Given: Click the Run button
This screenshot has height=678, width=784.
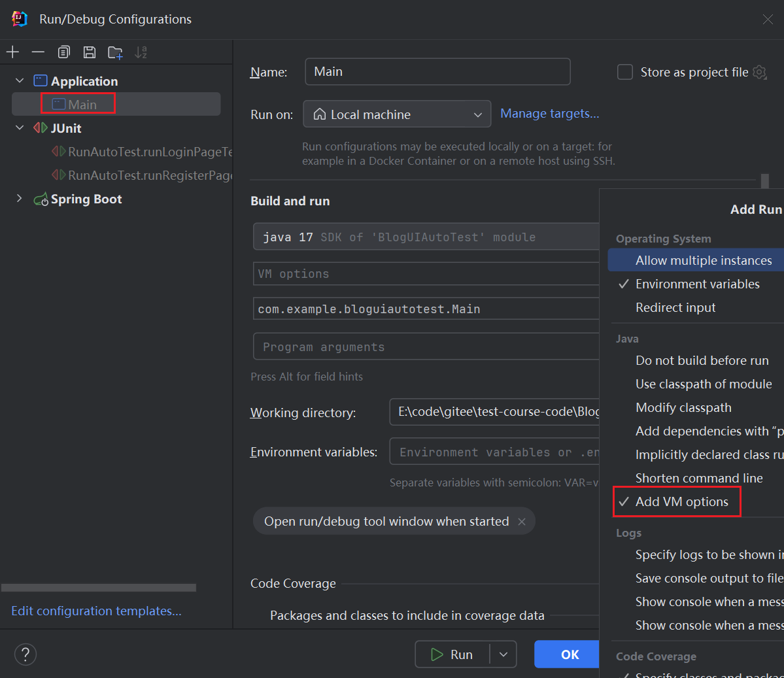Looking at the screenshot, I should click(x=452, y=654).
